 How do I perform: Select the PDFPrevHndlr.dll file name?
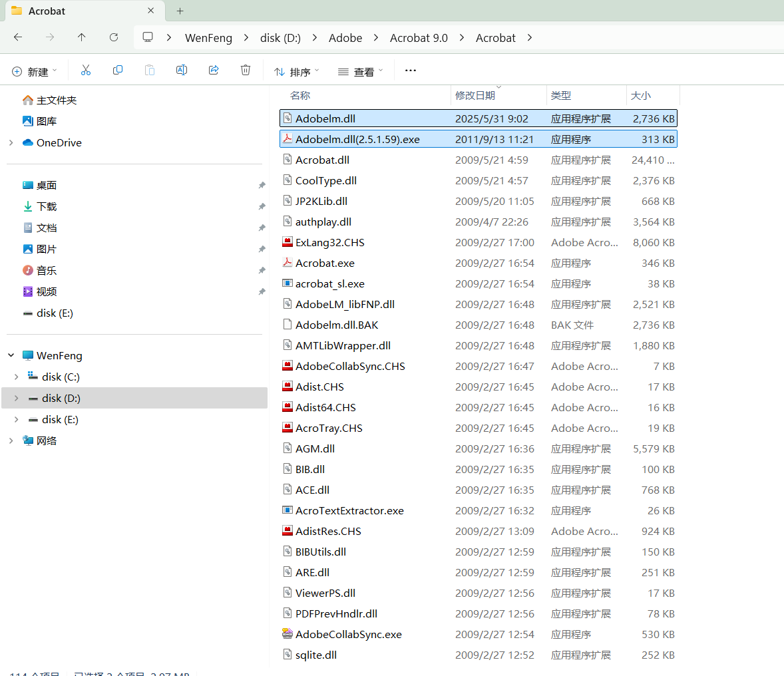337,613
